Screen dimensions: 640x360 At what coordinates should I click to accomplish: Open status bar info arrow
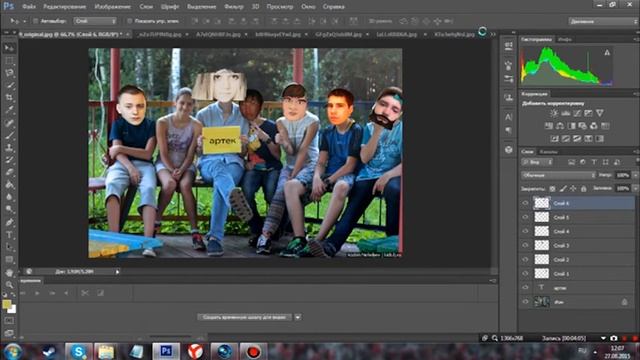[118, 271]
